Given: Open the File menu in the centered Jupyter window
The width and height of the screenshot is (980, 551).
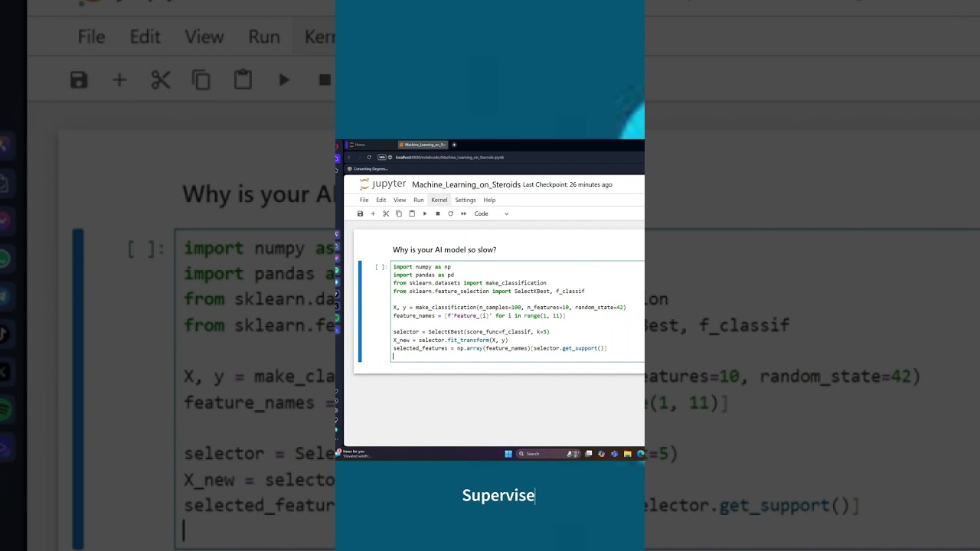Looking at the screenshot, I should 364,200.
